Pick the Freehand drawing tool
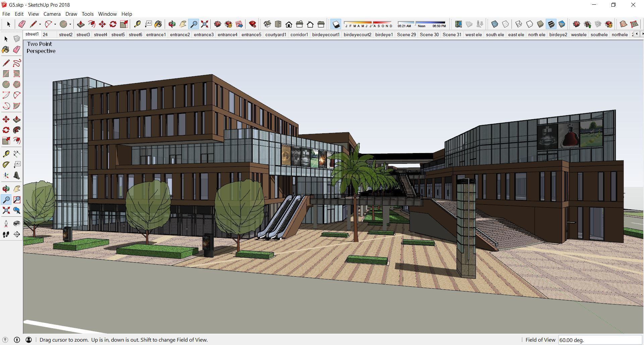The width and height of the screenshot is (644, 345). [x=16, y=63]
